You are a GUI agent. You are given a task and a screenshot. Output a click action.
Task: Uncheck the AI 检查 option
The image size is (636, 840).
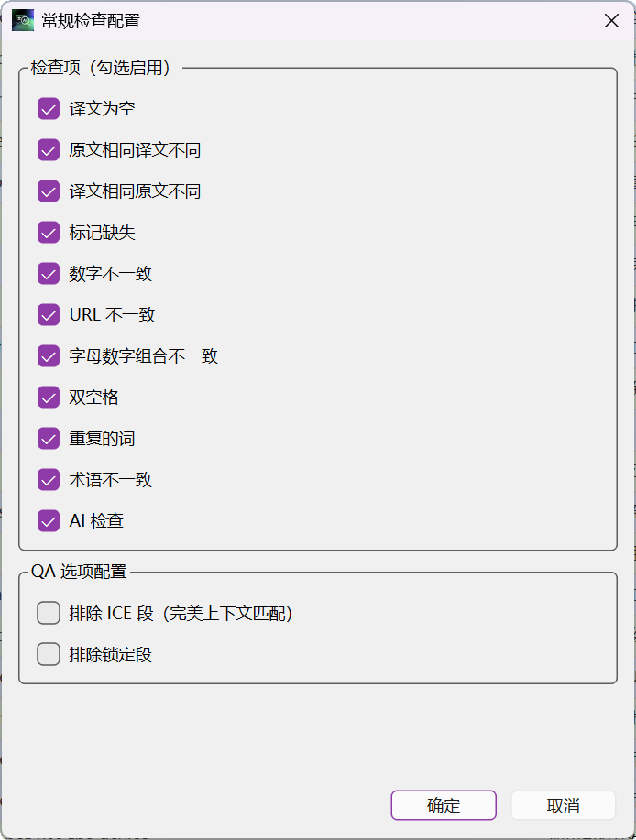click(49, 520)
